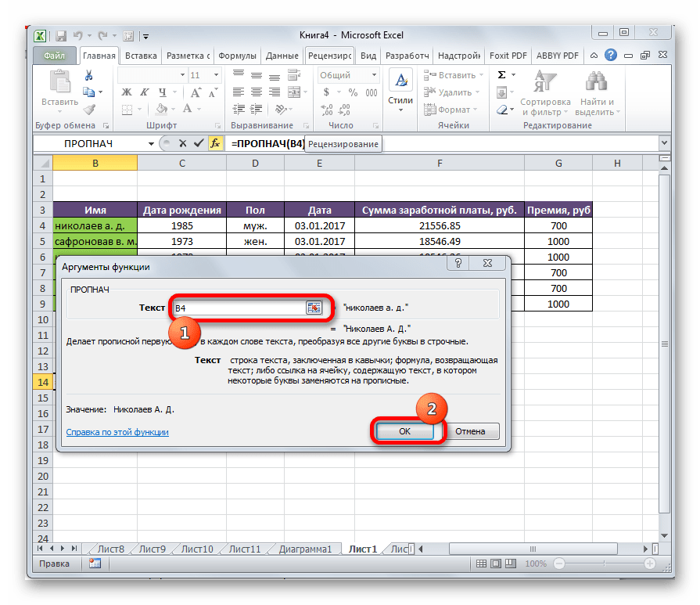Switch to the Данные ribbon tab
700x605 pixels.
[282, 56]
